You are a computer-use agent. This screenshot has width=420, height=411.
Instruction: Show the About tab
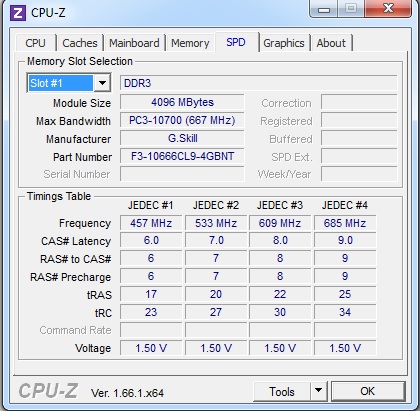(331, 43)
